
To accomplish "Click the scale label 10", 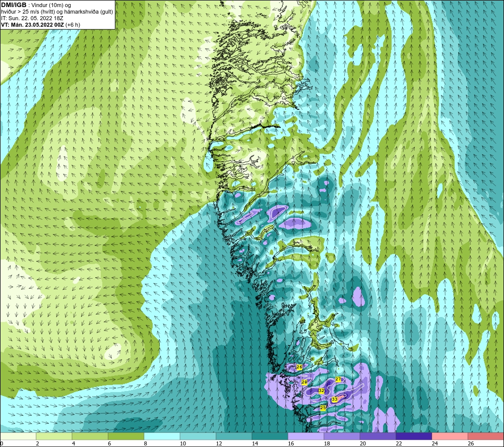I will (183, 444).
